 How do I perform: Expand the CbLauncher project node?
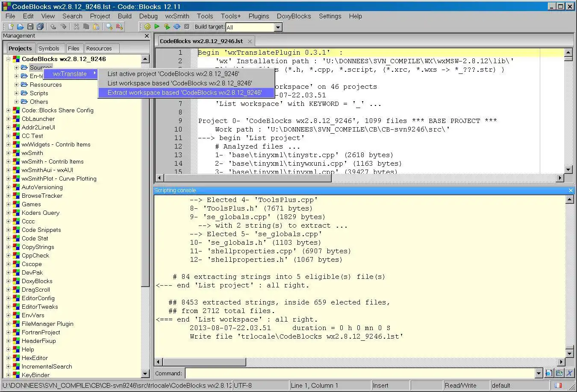click(x=8, y=119)
